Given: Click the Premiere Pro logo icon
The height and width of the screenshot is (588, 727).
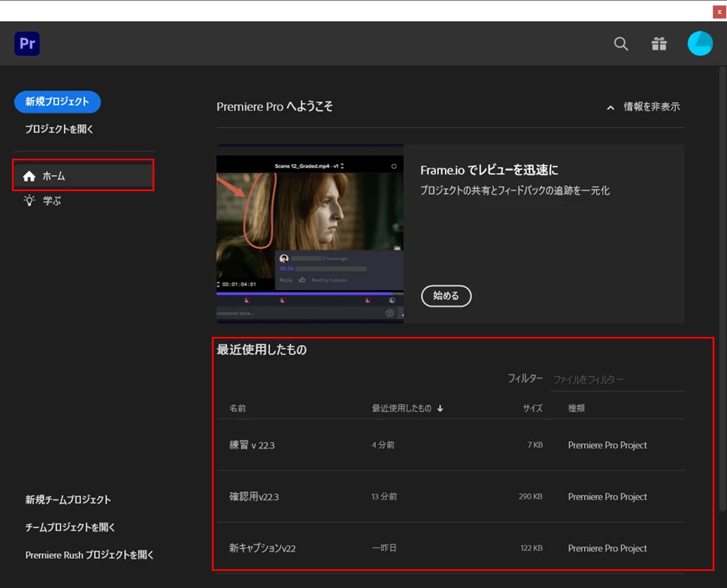Looking at the screenshot, I should 27,44.
